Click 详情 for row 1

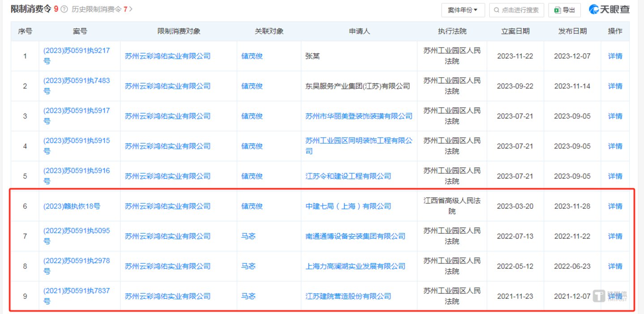(x=615, y=56)
